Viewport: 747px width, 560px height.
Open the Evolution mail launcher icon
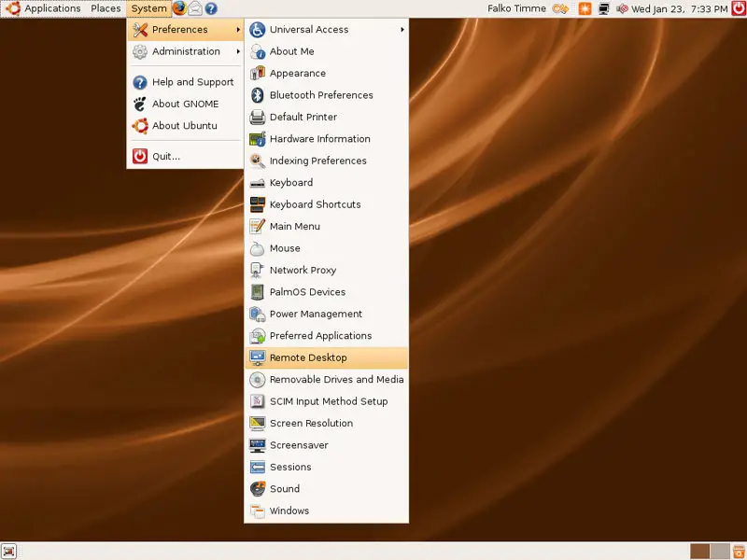tap(195, 8)
